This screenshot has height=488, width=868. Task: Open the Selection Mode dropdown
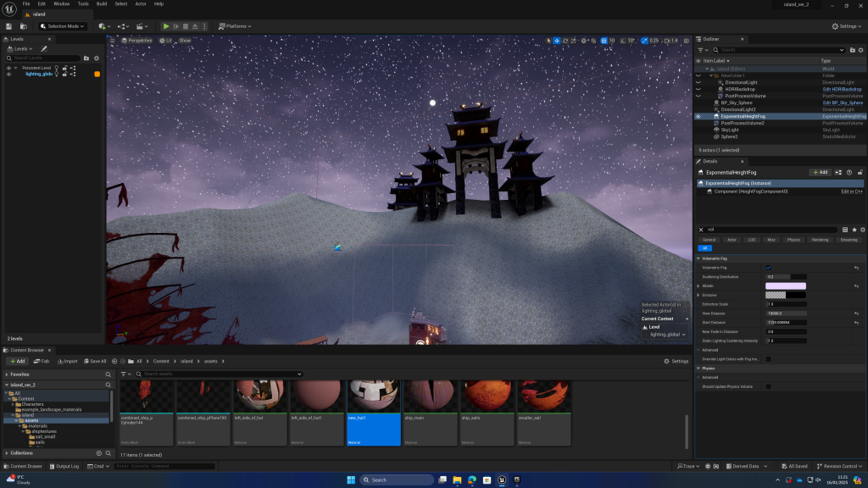click(63, 26)
